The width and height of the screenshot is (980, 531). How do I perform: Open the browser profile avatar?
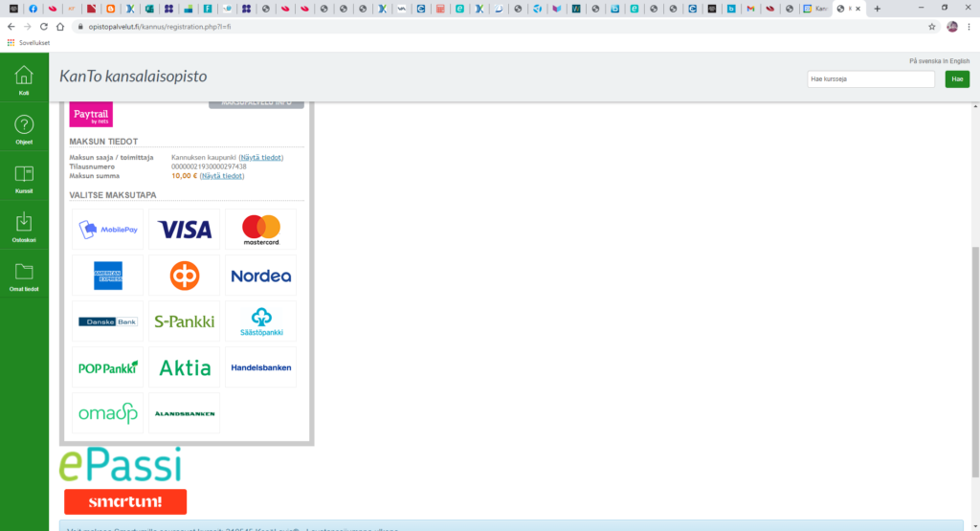click(952, 27)
